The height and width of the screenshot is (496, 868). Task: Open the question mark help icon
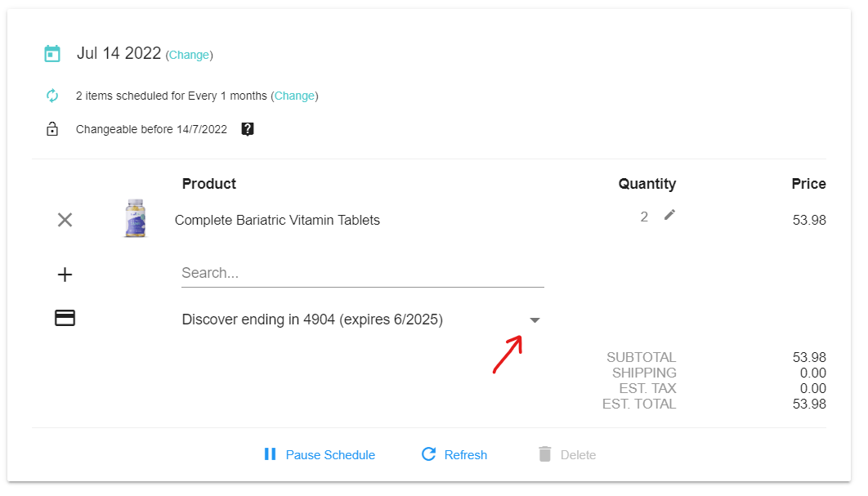[248, 129]
